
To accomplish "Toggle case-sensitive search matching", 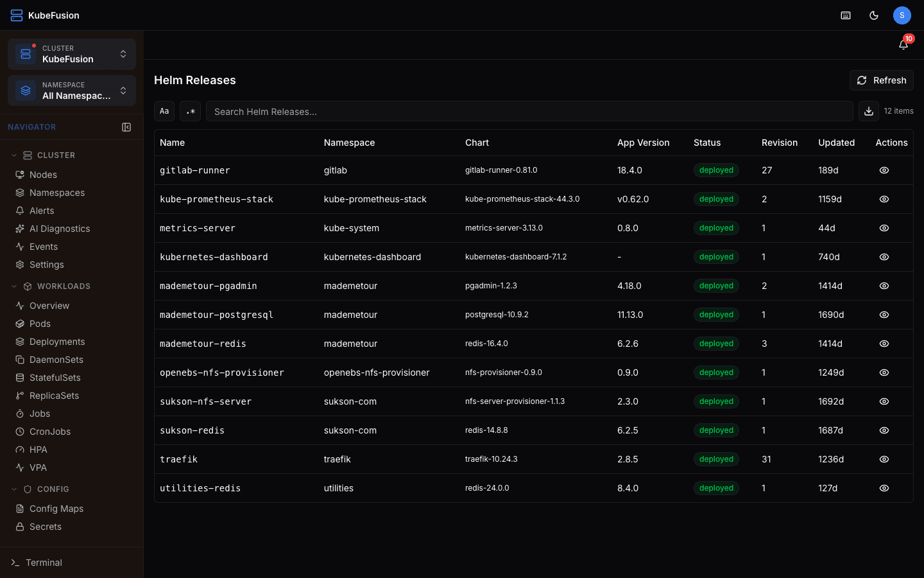I will [x=164, y=110].
